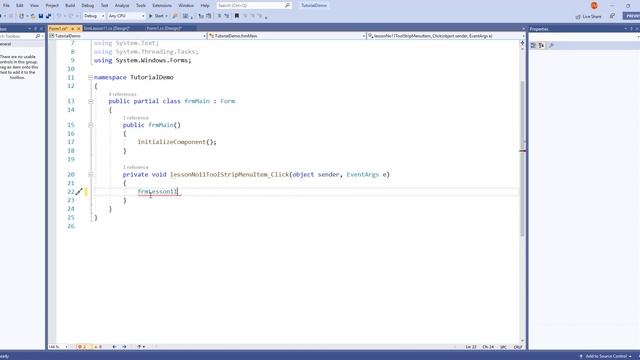Open the File menu

point(6,5)
